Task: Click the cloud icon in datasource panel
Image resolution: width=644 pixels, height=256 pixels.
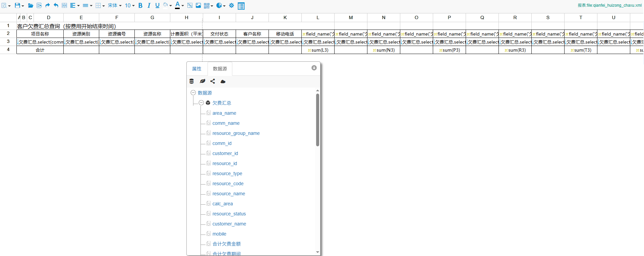Action: [x=223, y=81]
